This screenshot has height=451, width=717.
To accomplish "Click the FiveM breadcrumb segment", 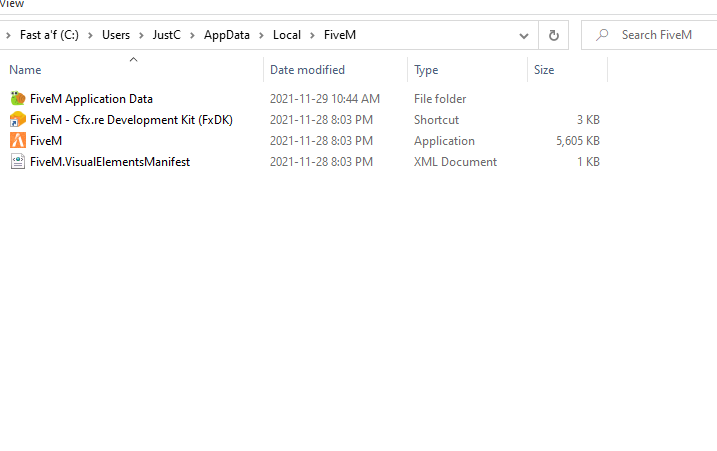I will [x=340, y=35].
